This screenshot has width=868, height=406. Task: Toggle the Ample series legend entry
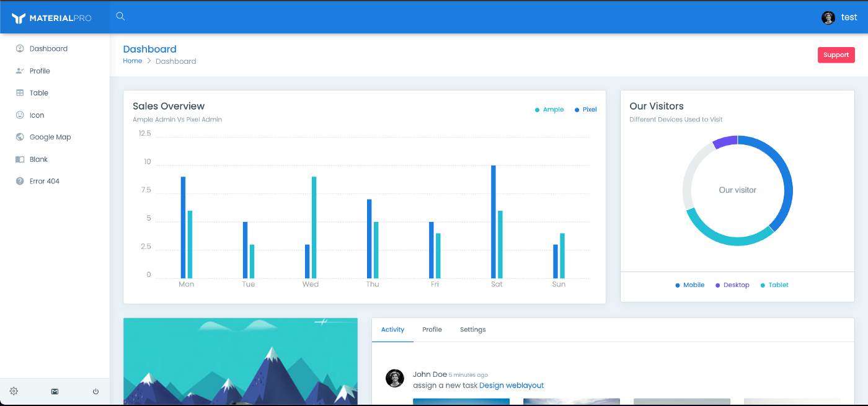[x=549, y=110]
